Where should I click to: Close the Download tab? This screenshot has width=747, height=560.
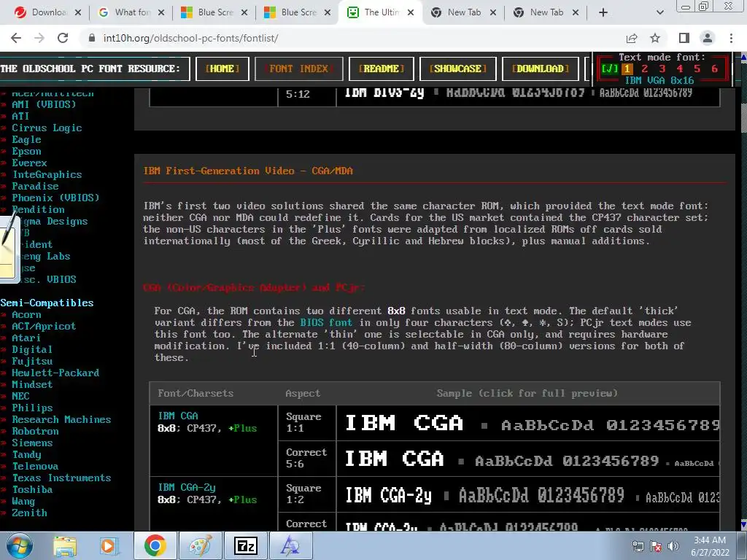[x=78, y=12]
